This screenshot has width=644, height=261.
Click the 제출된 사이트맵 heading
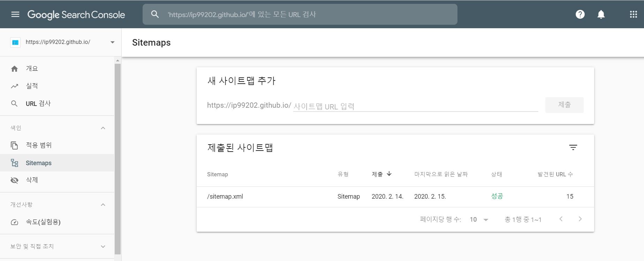[240, 148]
